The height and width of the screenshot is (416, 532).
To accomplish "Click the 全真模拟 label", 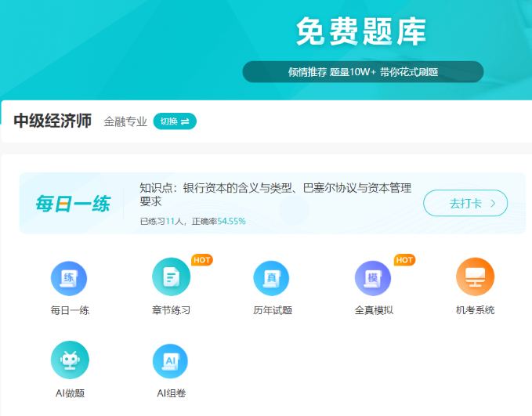I will click(x=374, y=310).
